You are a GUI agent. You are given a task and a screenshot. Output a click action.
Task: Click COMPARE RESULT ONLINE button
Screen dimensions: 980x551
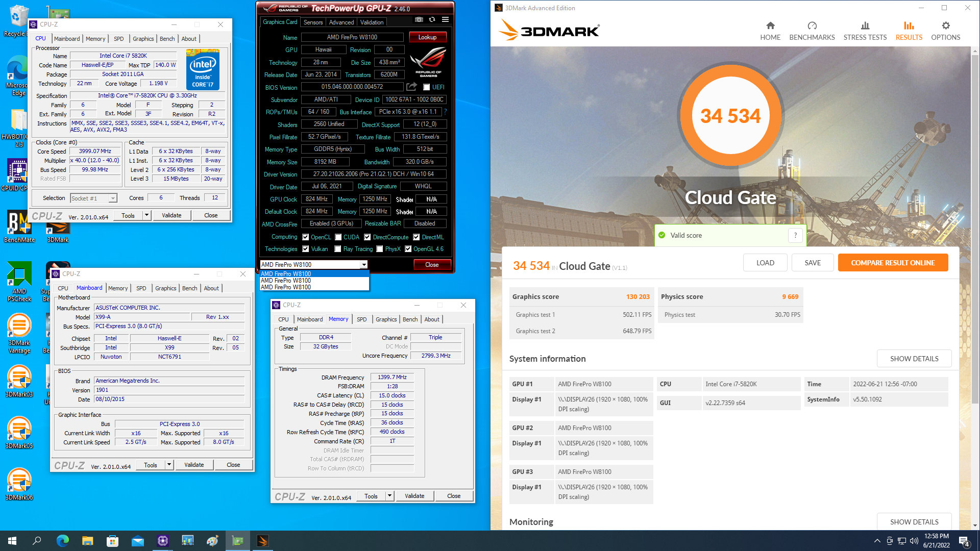pyautogui.click(x=893, y=263)
